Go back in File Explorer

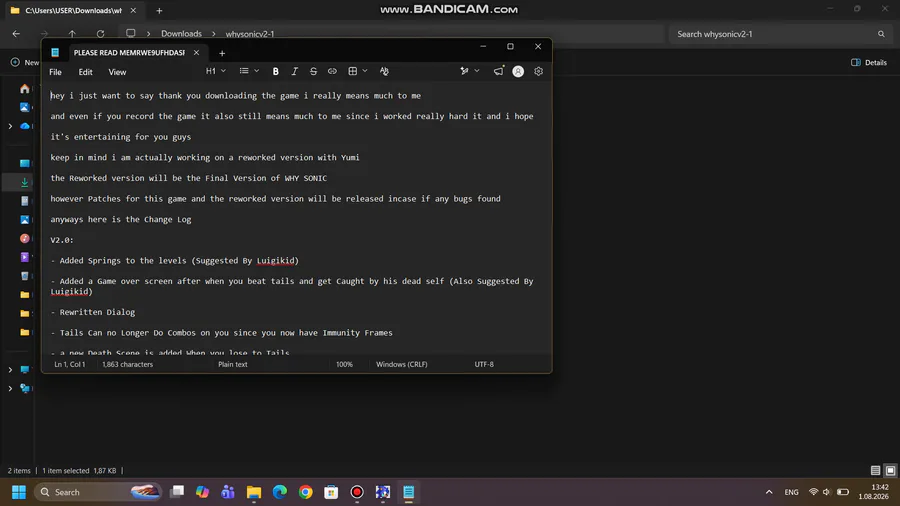point(16,34)
